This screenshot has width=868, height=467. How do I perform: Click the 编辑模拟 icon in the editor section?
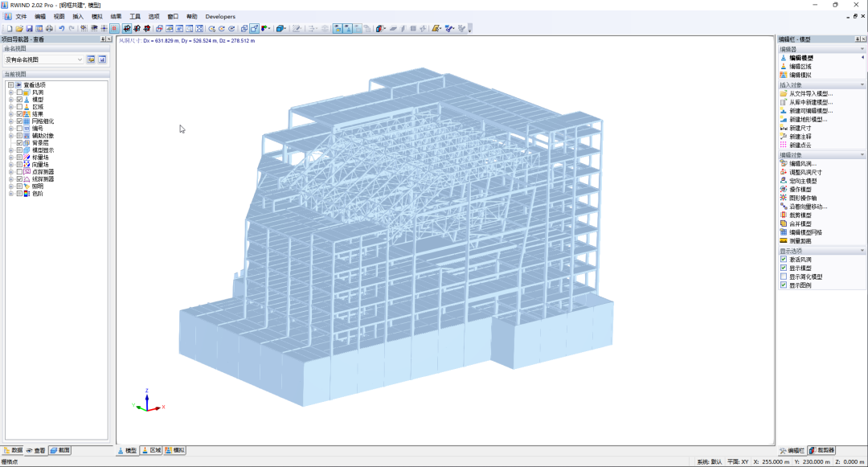tap(784, 75)
